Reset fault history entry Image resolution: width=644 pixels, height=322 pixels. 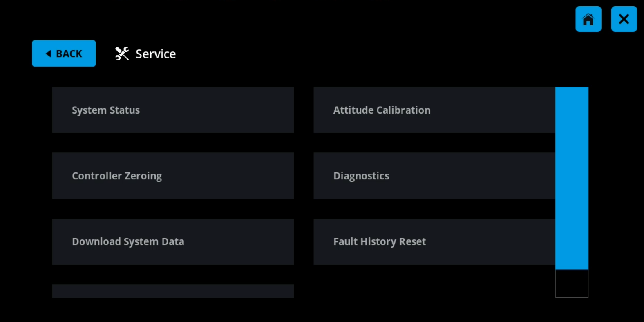coord(434,241)
